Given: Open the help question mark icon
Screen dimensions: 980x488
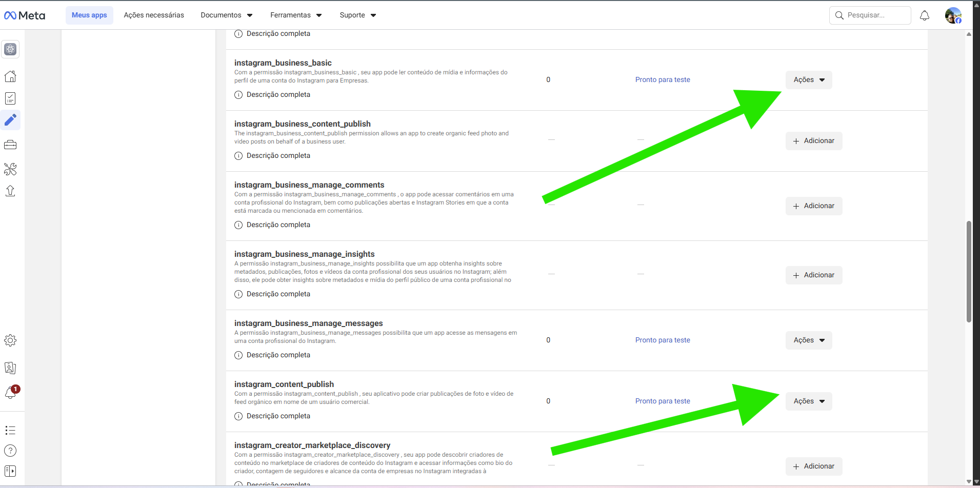Looking at the screenshot, I should point(10,451).
